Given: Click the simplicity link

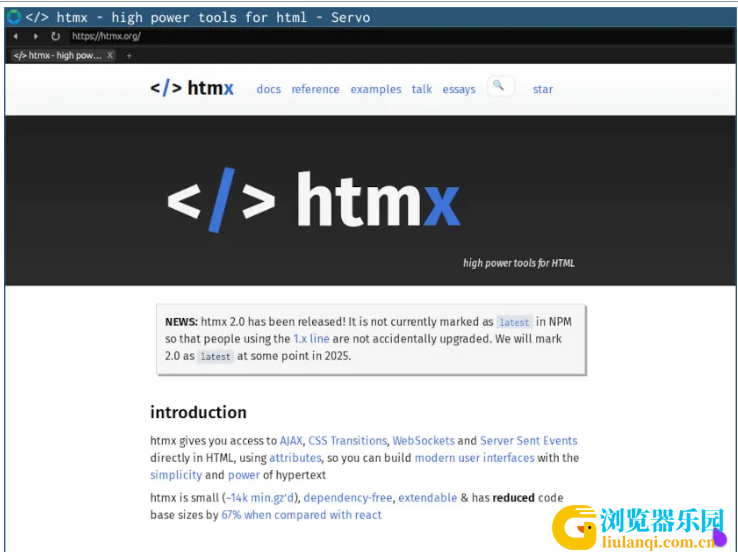Looking at the screenshot, I should tap(176, 475).
